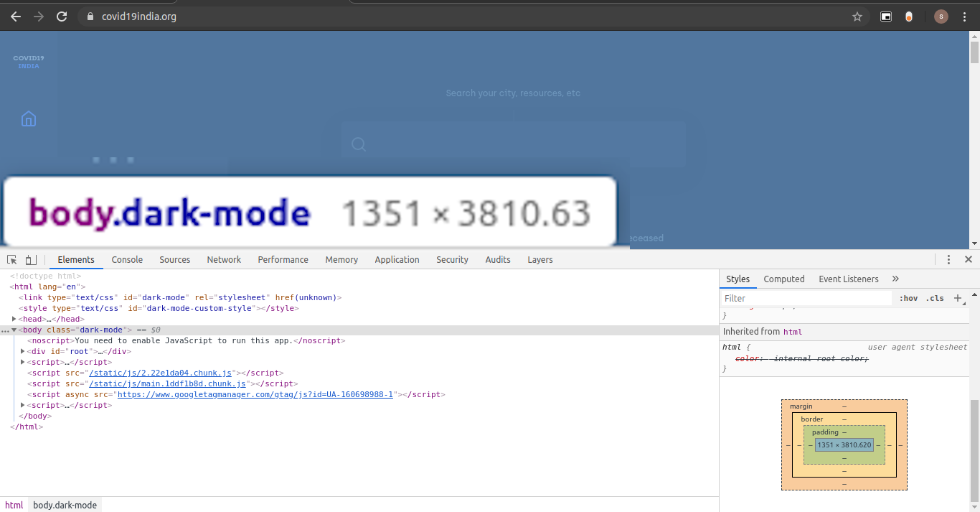The width and height of the screenshot is (980, 512).
Task: Click the COVID19 INDIA logo
Action: point(29,62)
